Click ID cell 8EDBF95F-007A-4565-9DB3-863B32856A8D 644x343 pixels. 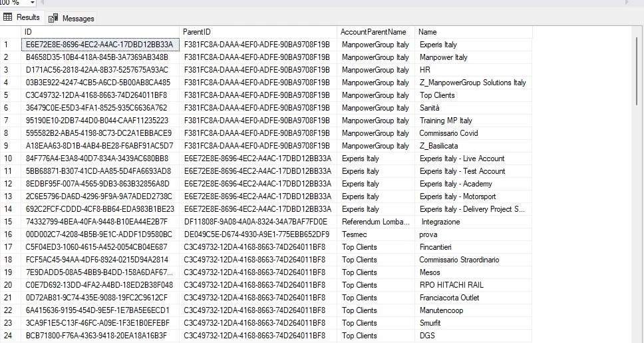point(100,184)
